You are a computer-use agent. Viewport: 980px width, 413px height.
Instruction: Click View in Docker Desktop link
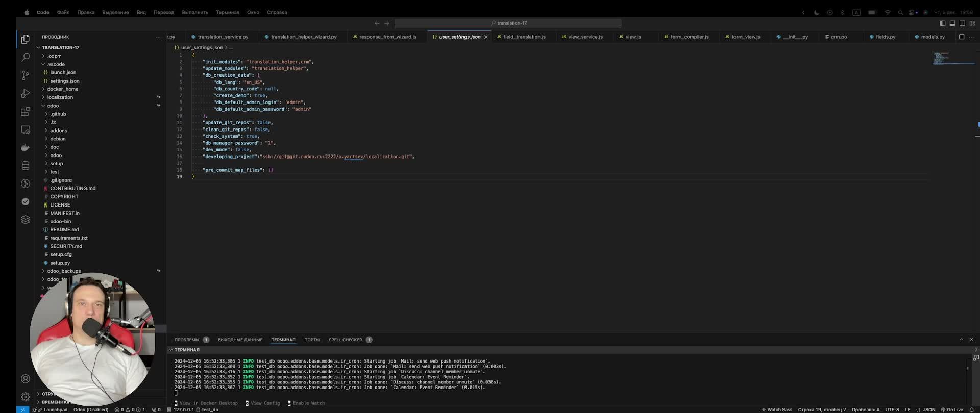click(x=206, y=403)
